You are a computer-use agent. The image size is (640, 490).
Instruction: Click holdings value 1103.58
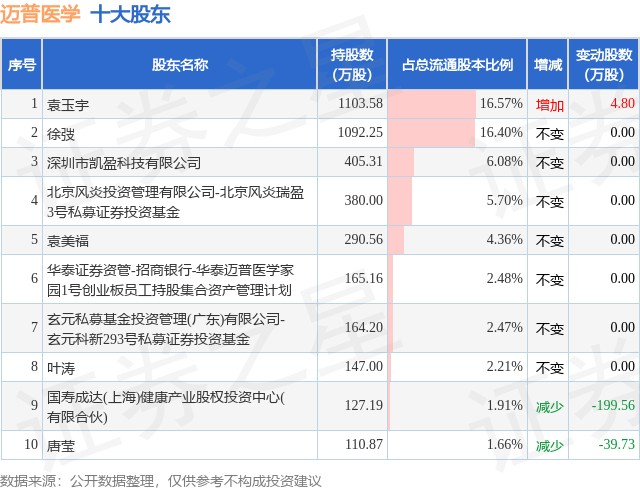[x=360, y=103]
